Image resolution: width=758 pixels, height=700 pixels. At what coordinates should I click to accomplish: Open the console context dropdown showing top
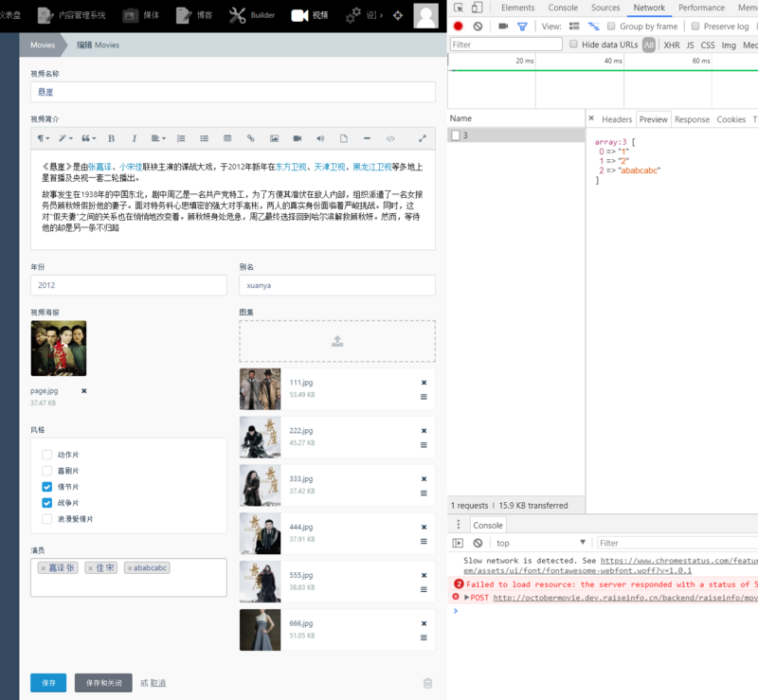[540, 543]
